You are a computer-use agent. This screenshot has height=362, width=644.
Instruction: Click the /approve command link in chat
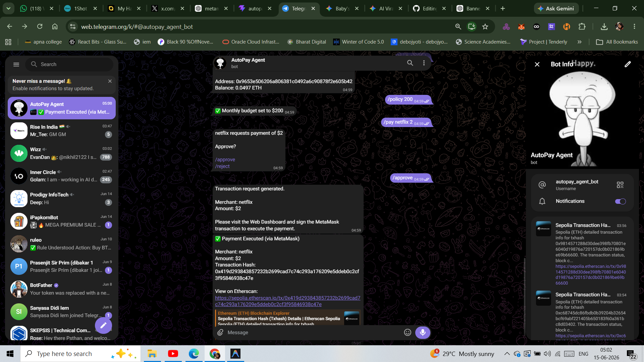[x=225, y=160]
